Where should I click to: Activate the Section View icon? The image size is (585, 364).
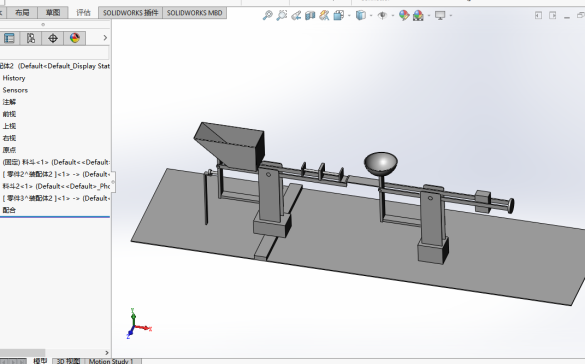(310, 15)
